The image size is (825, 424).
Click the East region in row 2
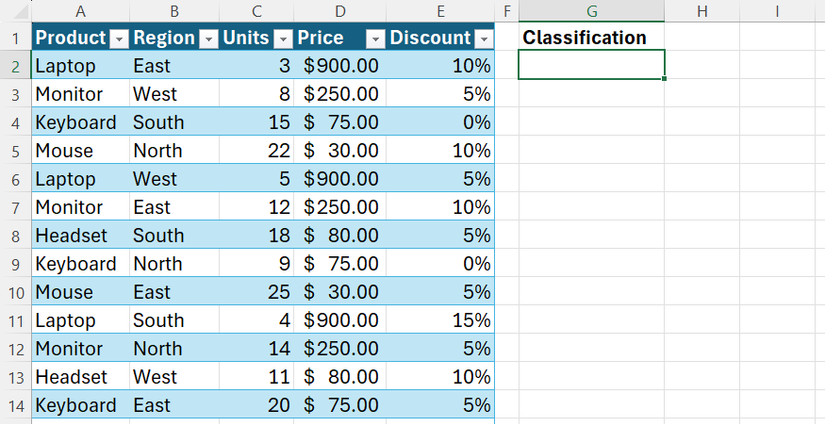(x=174, y=66)
